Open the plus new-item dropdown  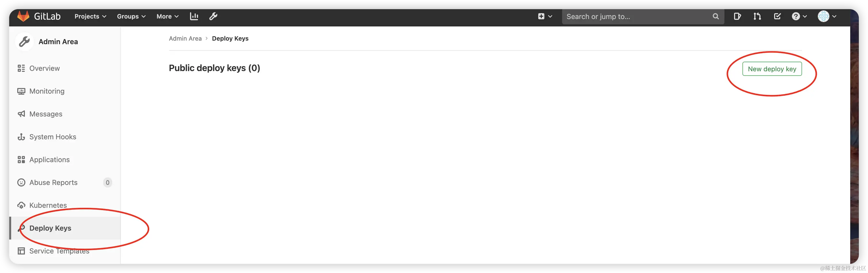coord(545,16)
